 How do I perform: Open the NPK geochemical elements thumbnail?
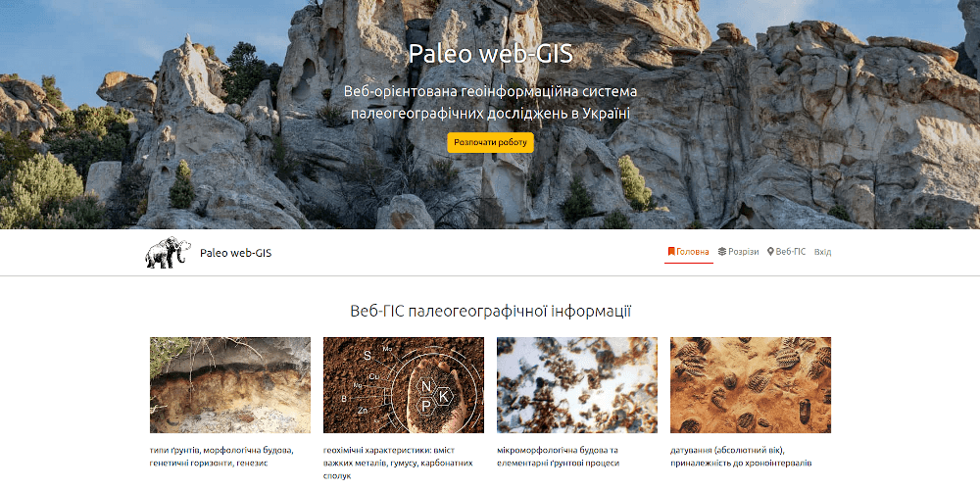coord(404,385)
